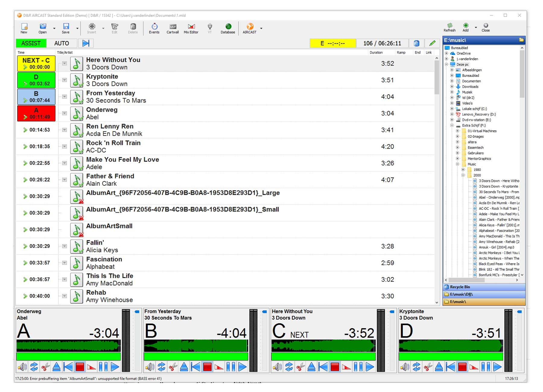Click the Delete trash can icon
The image size is (543, 392).
[133, 28]
